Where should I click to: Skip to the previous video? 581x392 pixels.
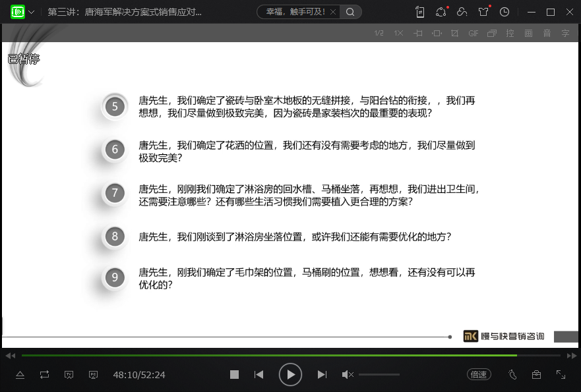click(x=259, y=374)
